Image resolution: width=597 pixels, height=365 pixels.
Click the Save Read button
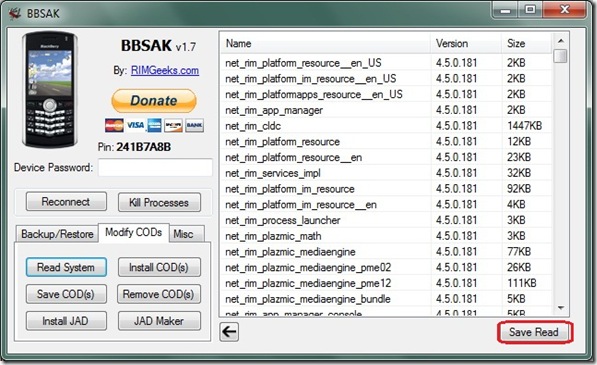point(534,332)
